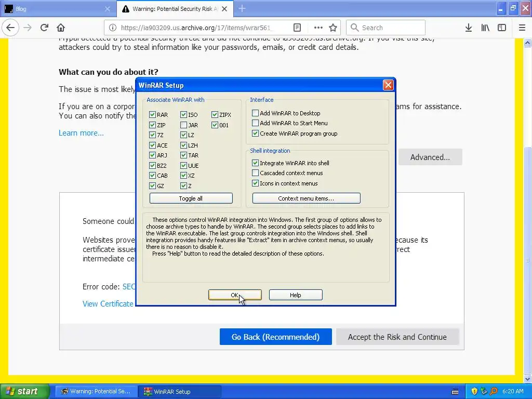Click Go Back (Recommended) button

(x=275, y=337)
